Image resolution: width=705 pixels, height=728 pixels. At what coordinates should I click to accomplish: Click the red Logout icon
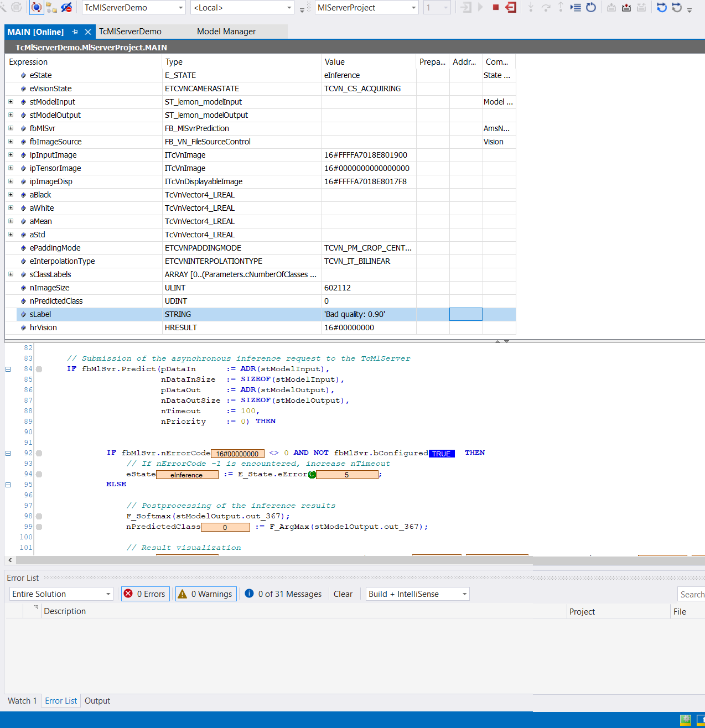tap(511, 7)
